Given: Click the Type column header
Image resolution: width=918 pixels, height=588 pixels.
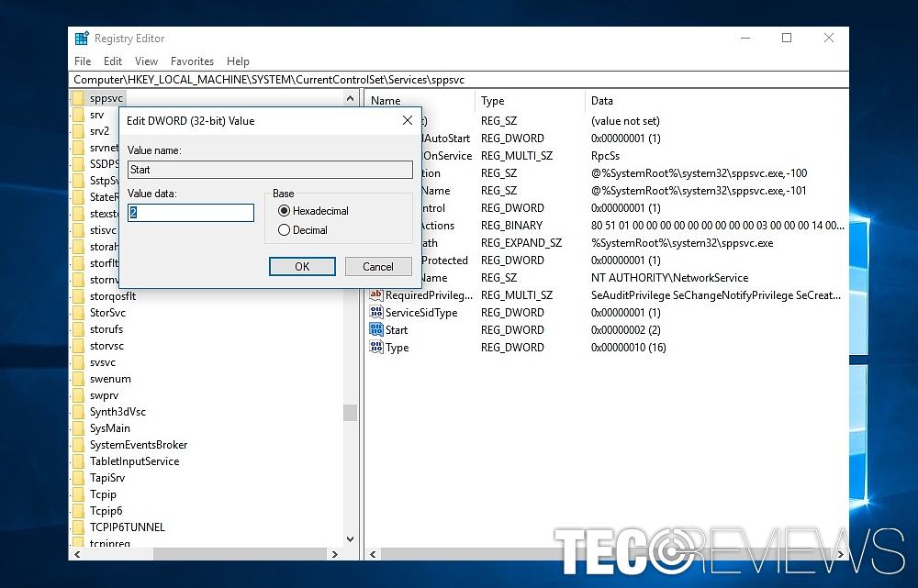Looking at the screenshot, I should pos(530,101).
